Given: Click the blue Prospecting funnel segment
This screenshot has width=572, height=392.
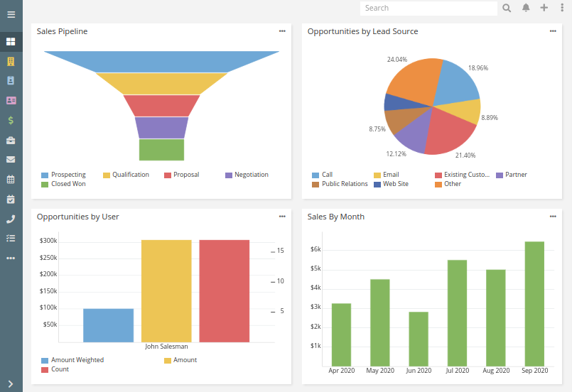Looking at the screenshot, I should [x=161, y=62].
